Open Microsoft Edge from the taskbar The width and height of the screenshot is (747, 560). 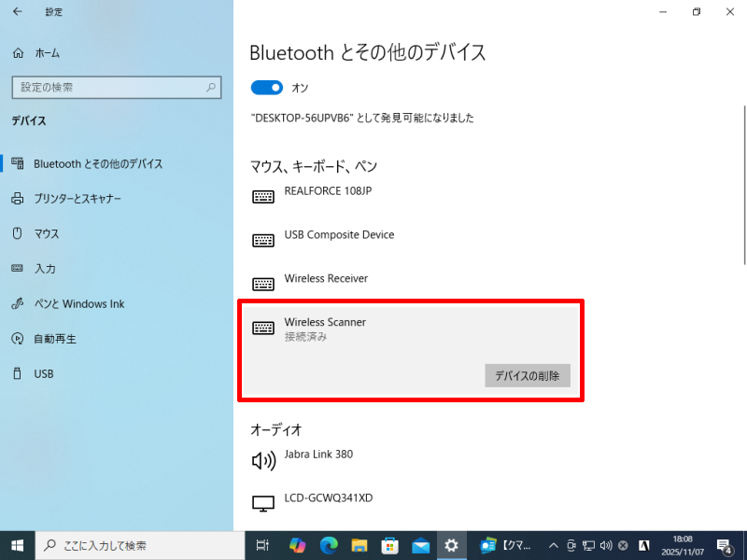coord(328,545)
